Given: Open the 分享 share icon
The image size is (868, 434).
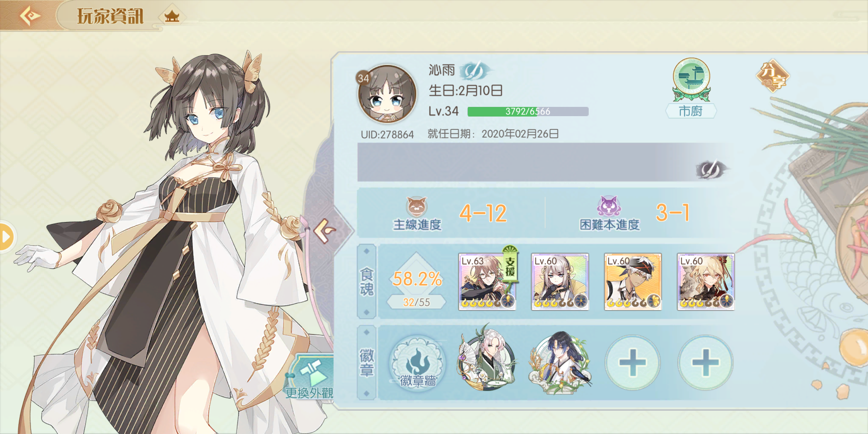Looking at the screenshot, I should [772, 76].
